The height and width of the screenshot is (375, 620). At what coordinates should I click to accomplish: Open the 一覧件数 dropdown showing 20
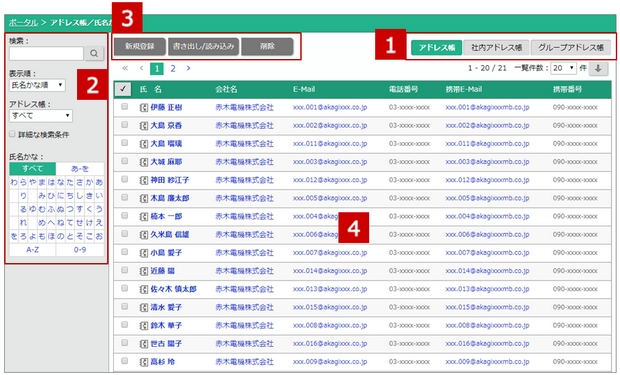coord(563,68)
